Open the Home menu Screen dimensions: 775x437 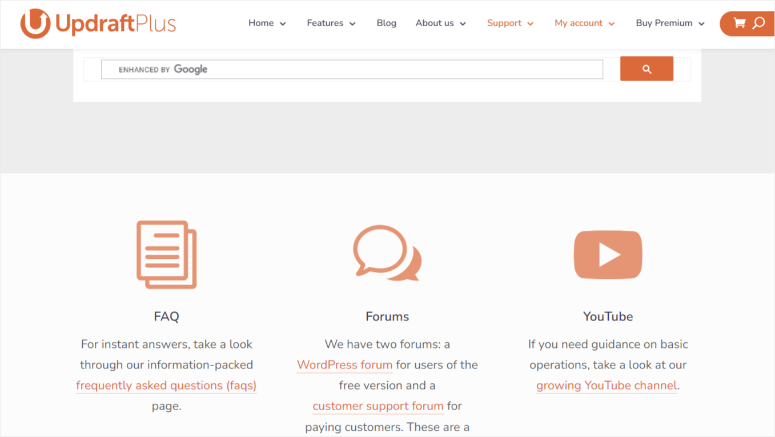point(261,23)
